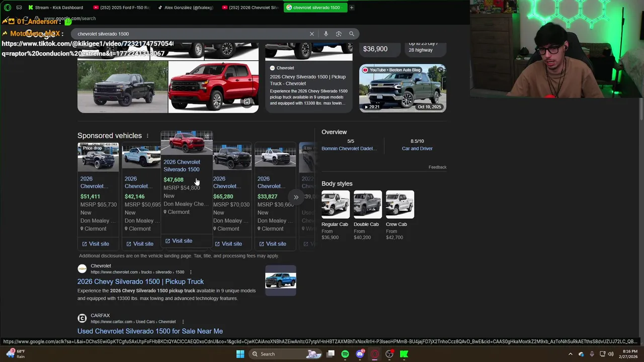Screen dimensions: 644x362
Task: Open options menu for Chevrolet.com result
Action: tap(190, 272)
